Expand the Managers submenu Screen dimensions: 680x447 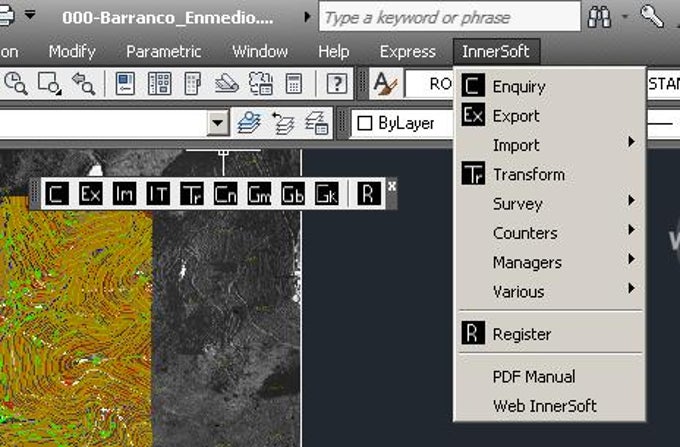click(549, 262)
